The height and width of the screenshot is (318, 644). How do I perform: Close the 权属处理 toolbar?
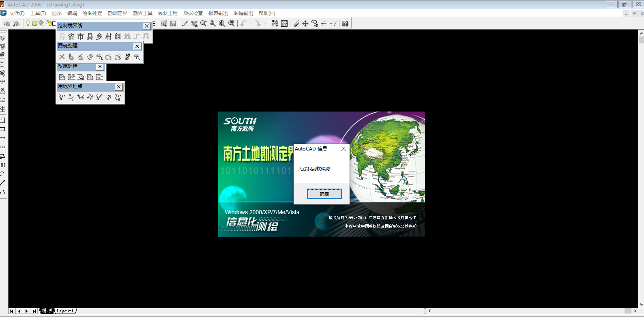tap(100, 67)
